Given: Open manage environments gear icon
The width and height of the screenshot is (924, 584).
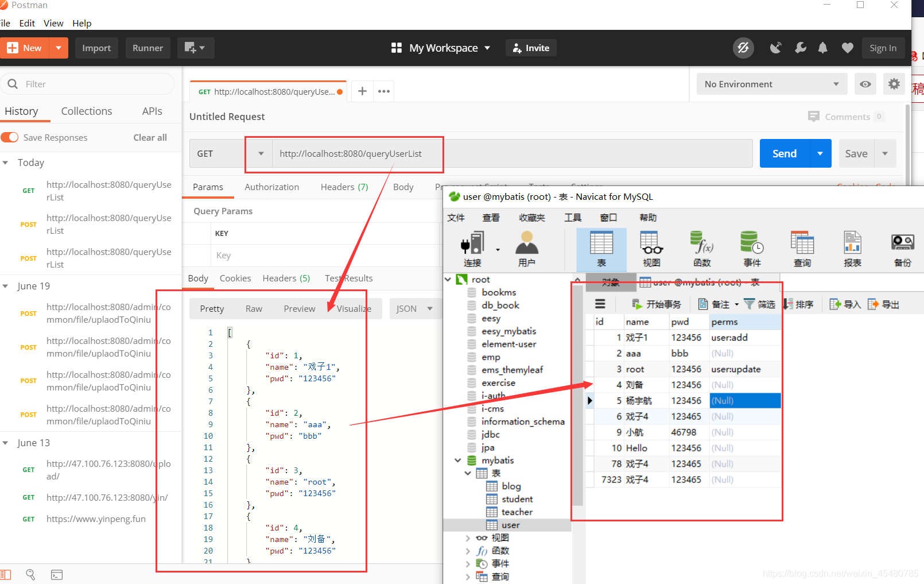Looking at the screenshot, I should tap(894, 84).
